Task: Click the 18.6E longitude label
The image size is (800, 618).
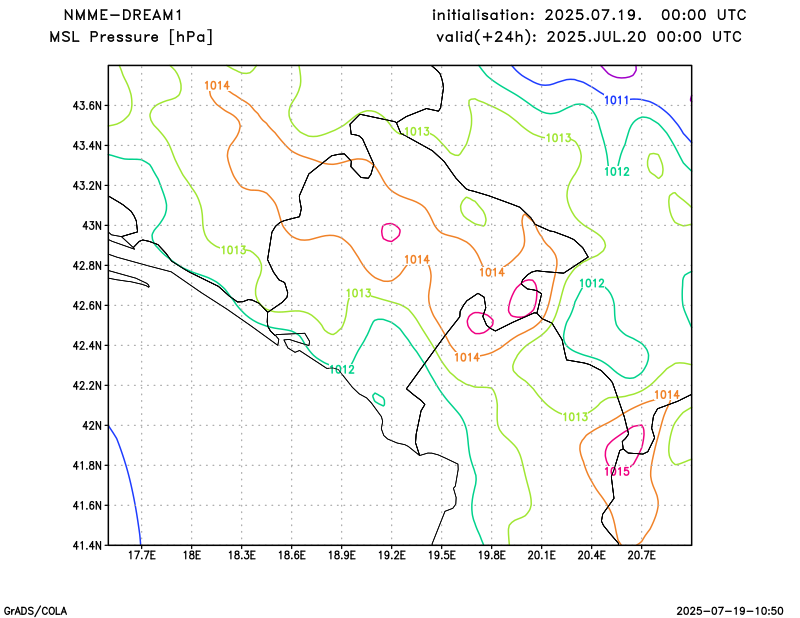Action: coord(291,555)
